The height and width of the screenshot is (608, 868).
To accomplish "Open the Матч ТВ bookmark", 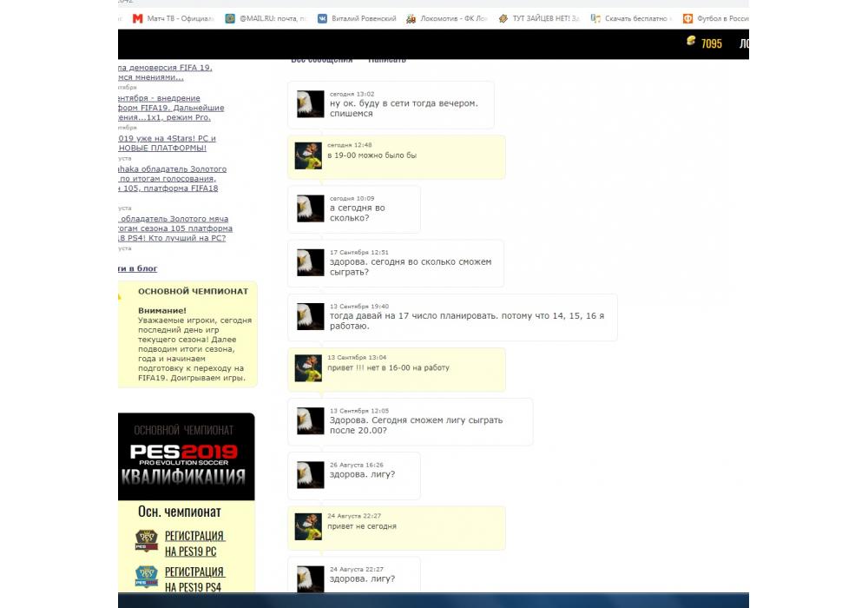I will click(172, 18).
